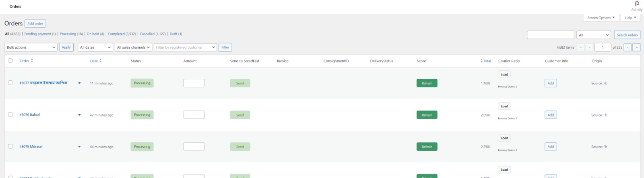Select checkbox for order #5077

[10, 83]
